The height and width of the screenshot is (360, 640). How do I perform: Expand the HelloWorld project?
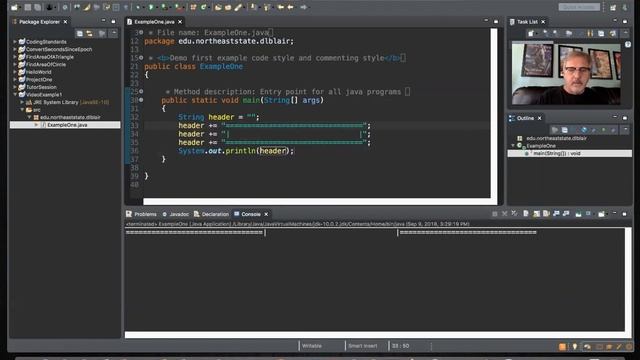[x=15, y=72]
